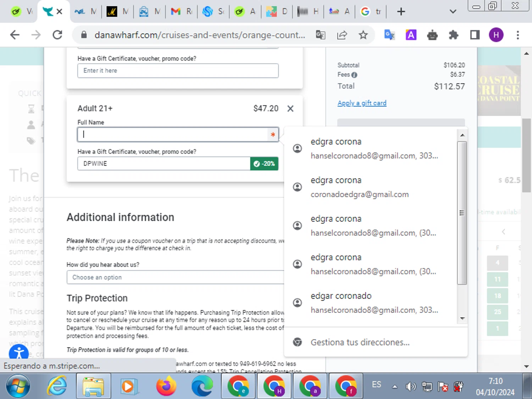Image resolution: width=532 pixels, height=399 pixels.
Task: Click the address bar URL
Action: tap(200, 35)
